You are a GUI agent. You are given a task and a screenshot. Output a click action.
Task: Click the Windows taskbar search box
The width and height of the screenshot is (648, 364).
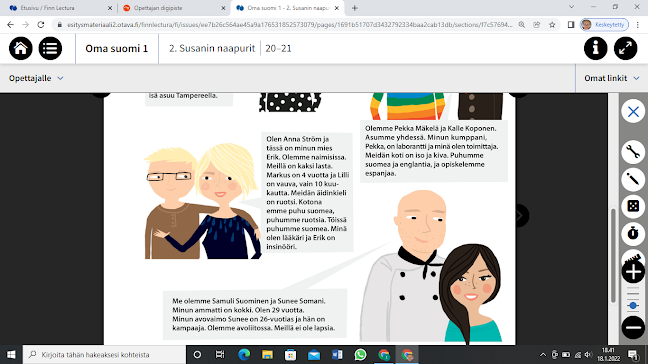click(x=104, y=354)
